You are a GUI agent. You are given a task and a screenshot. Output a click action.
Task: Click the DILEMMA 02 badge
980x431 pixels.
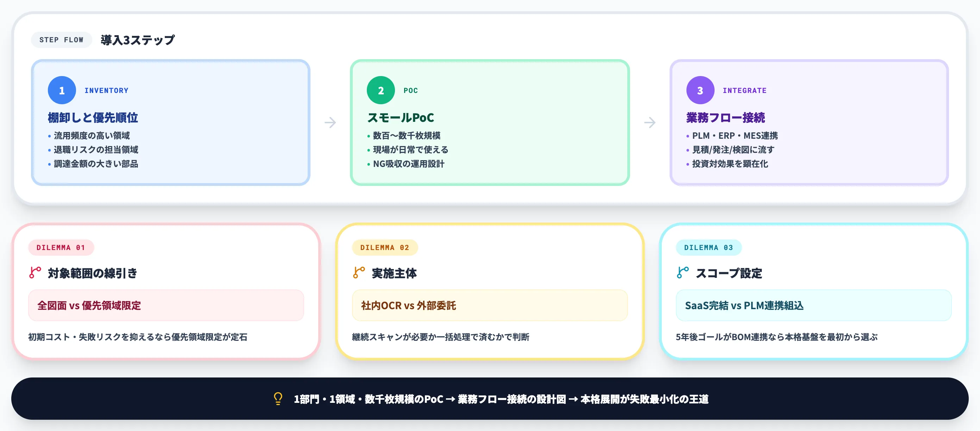click(385, 247)
